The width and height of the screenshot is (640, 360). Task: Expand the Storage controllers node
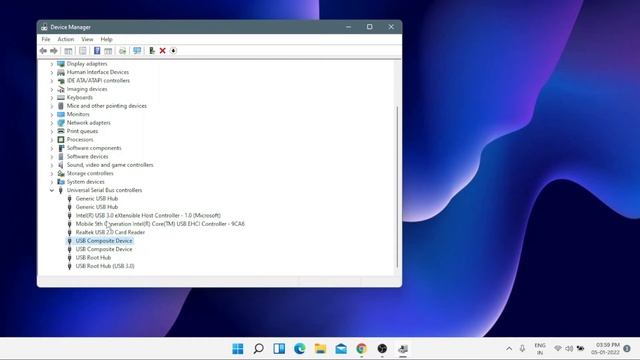[52, 173]
